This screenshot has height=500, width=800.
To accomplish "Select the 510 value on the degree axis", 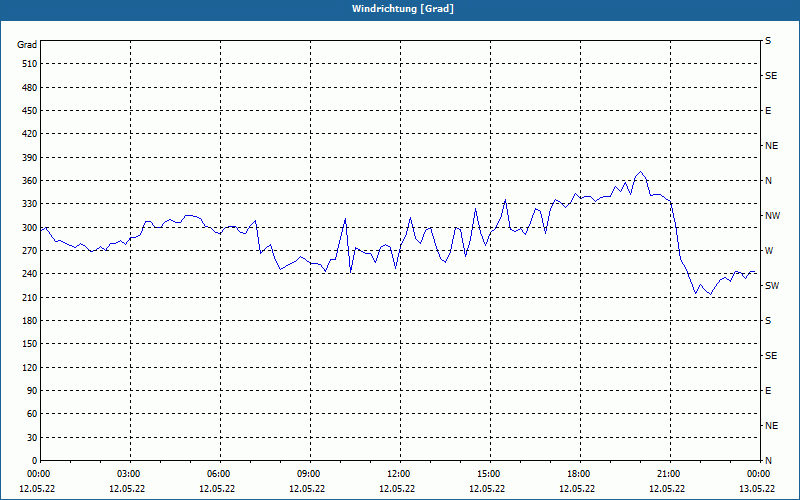I will pos(30,64).
